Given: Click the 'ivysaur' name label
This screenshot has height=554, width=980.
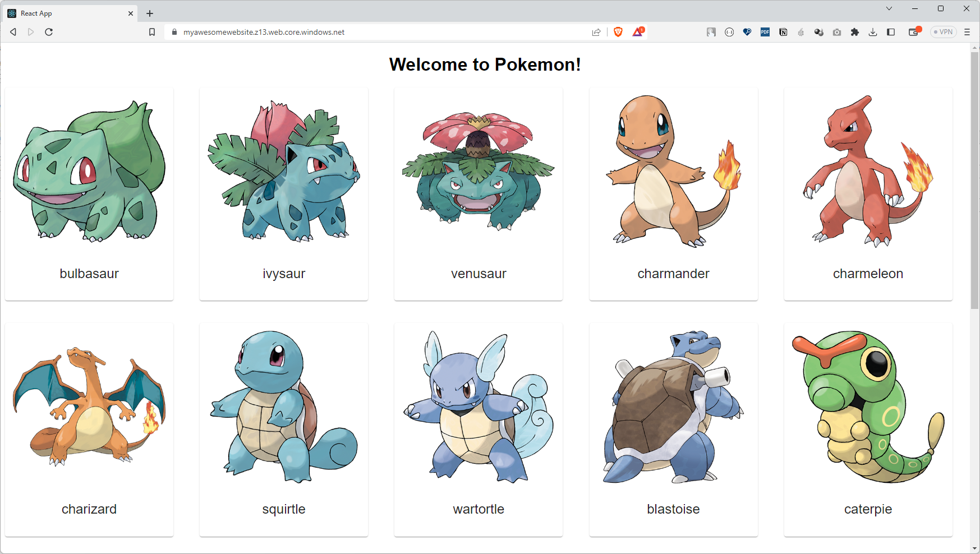Looking at the screenshot, I should (x=284, y=274).
